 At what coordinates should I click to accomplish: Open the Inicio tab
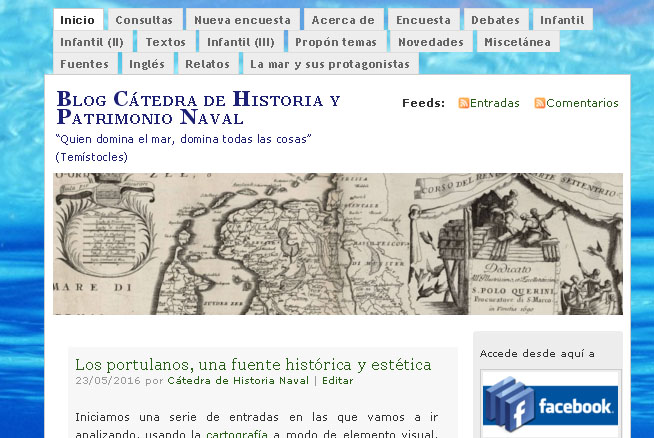[77, 20]
